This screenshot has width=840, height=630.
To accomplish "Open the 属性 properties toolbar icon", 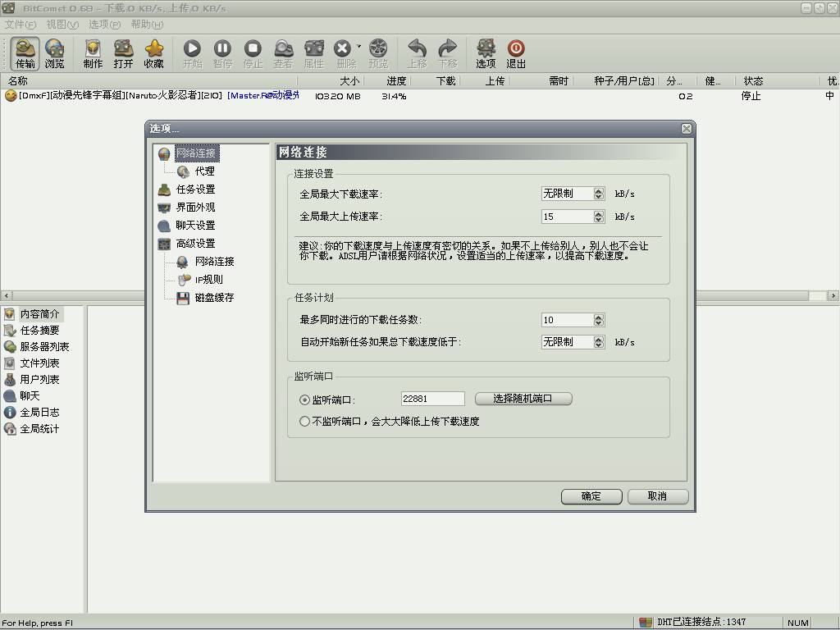I will pyautogui.click(x=314, y=53).
